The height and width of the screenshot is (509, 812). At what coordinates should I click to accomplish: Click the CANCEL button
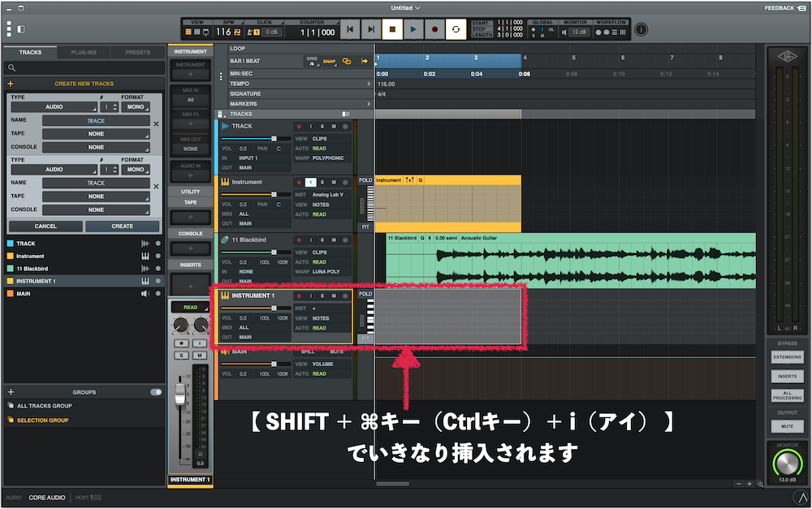pyautogui.click(x=45, y=226)
